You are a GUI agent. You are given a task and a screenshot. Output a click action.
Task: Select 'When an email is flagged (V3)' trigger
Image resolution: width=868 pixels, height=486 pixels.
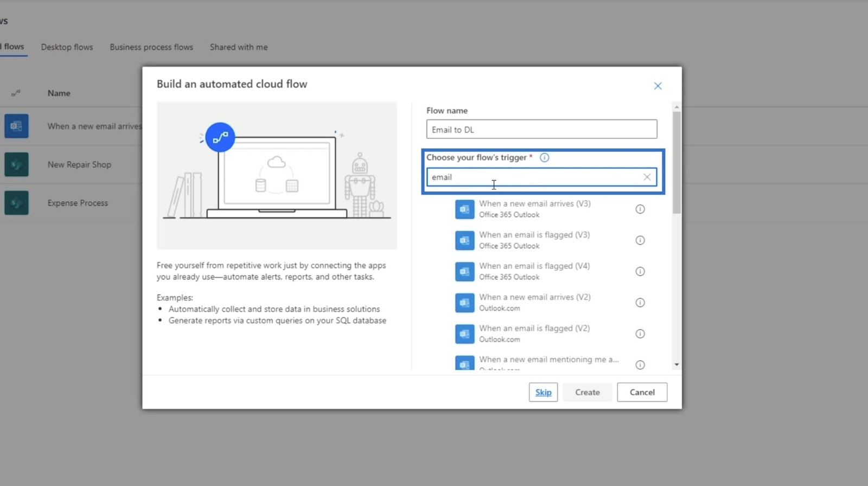[550, 240]
